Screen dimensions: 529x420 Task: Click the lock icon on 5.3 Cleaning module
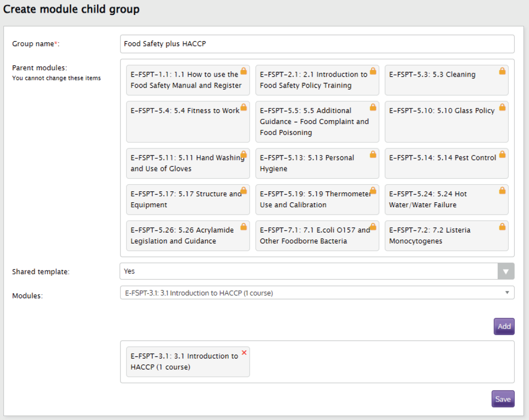click(x=502, y=71)
